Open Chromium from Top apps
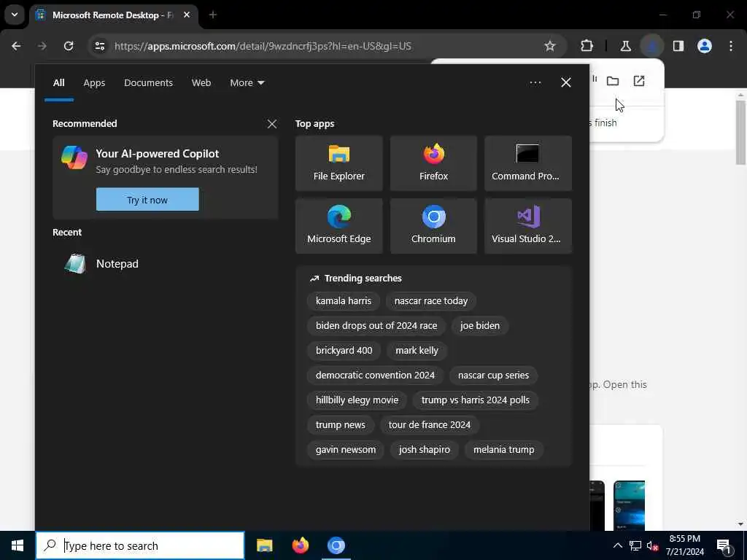Image resolution: width=747 pixels, height=560 pixels. tap(433, 226)
